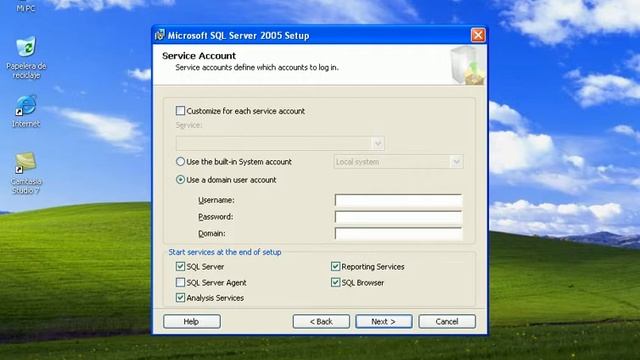Close the SQL Server 2005 Setup window
Viewport: 640px width, 360px height.
pyautogui.click(x=478, y=35)
